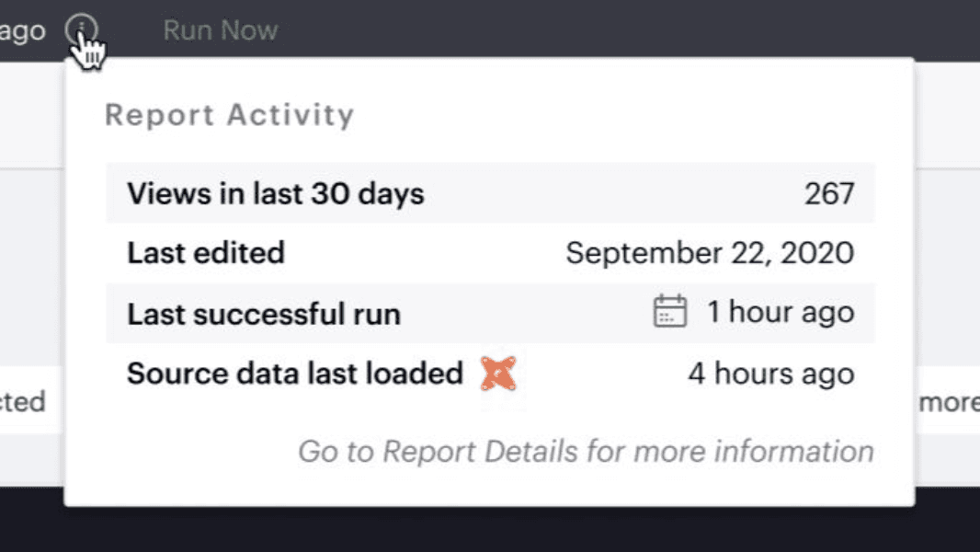Click the Run Now button
Viewport: 980px width, 552px height.
click(x=221, y=30)
